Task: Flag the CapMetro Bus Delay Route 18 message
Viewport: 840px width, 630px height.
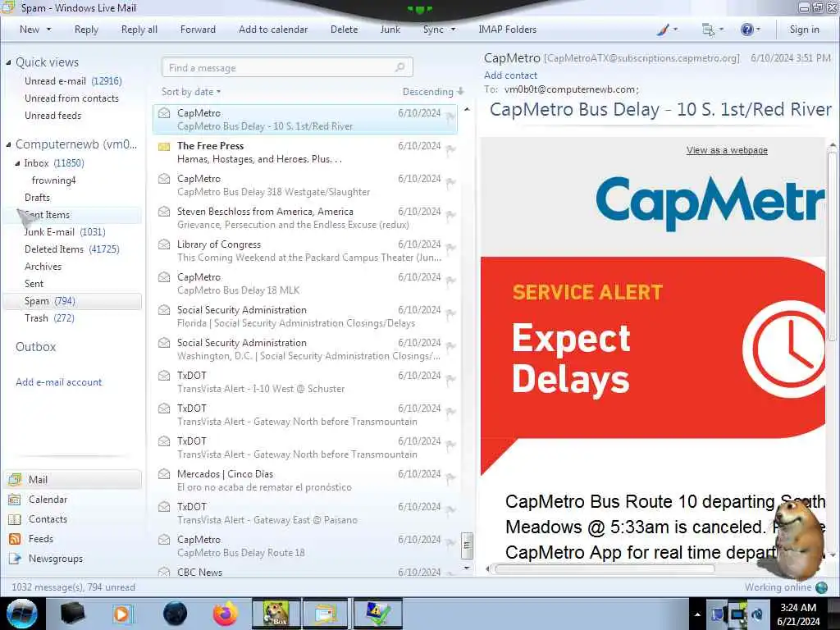Action: [x=450, y=543]
